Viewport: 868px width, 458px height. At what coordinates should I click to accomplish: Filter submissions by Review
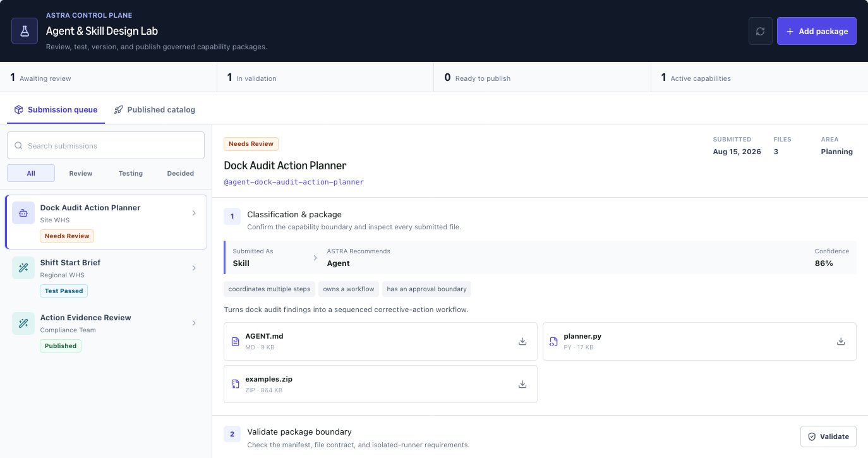click(x=81, y=173)
